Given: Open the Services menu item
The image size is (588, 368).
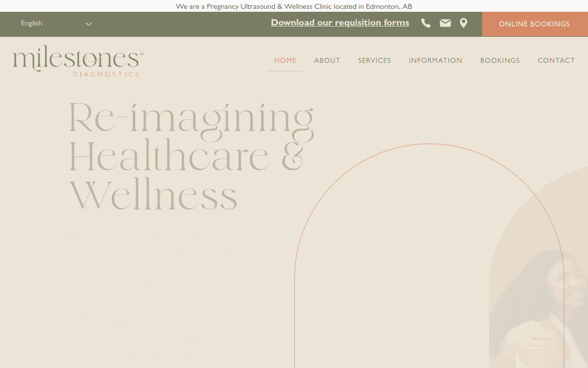Looking at the screenshot, I should (374, 60).
